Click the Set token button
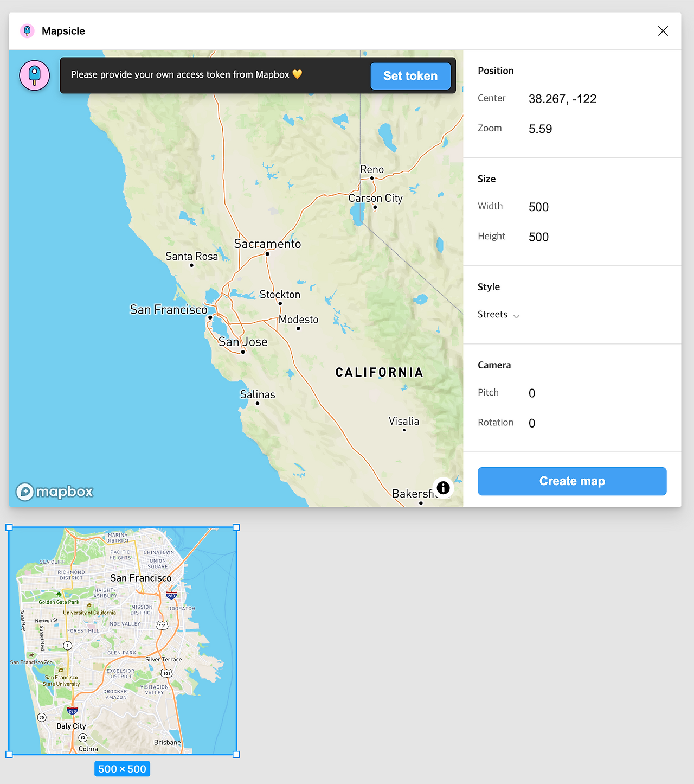Image resolution: width=694 pixels, height=784 pixels. (x=410, y=76)
